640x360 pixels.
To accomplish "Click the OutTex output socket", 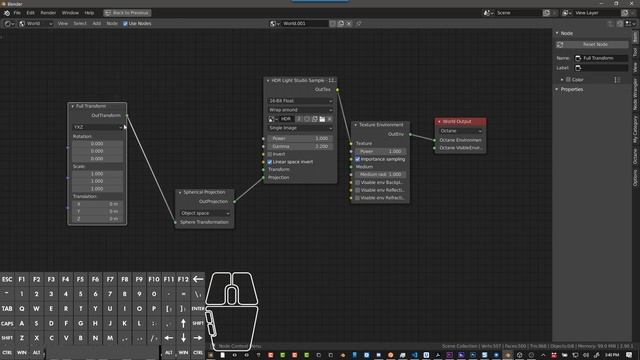I will [337, 89].
